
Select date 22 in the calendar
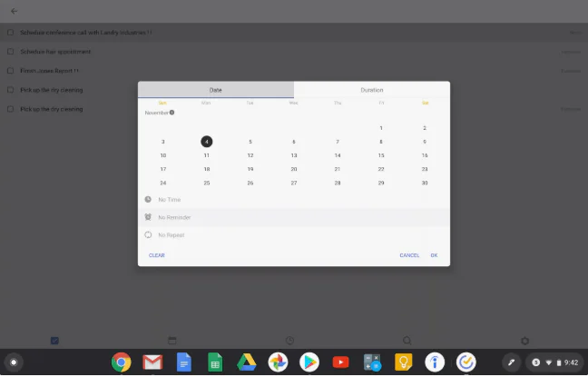(381, 169)
